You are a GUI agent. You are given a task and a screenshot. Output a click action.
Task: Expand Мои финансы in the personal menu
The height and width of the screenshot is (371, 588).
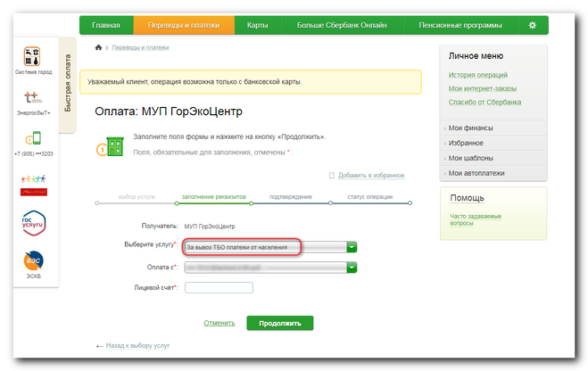[x=470, y=128]
